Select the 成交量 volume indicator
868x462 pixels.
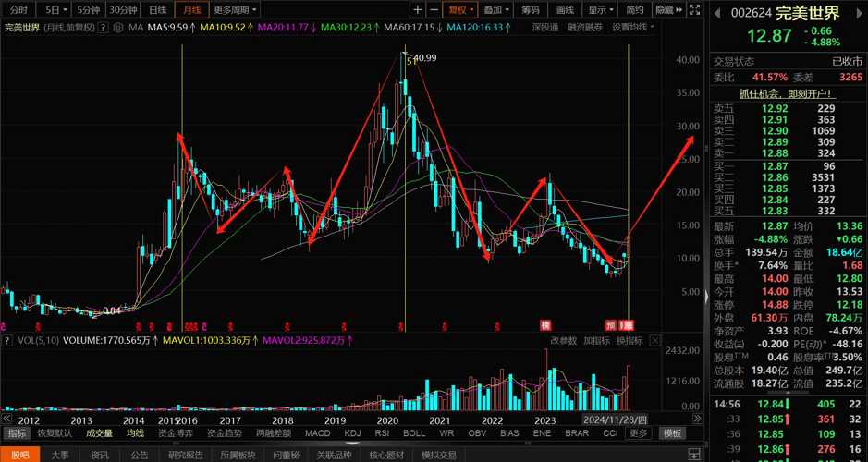[x=99, y=433]
